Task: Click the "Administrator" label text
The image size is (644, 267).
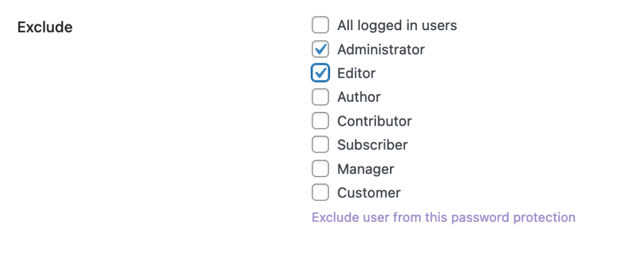Action: point(380,50)
